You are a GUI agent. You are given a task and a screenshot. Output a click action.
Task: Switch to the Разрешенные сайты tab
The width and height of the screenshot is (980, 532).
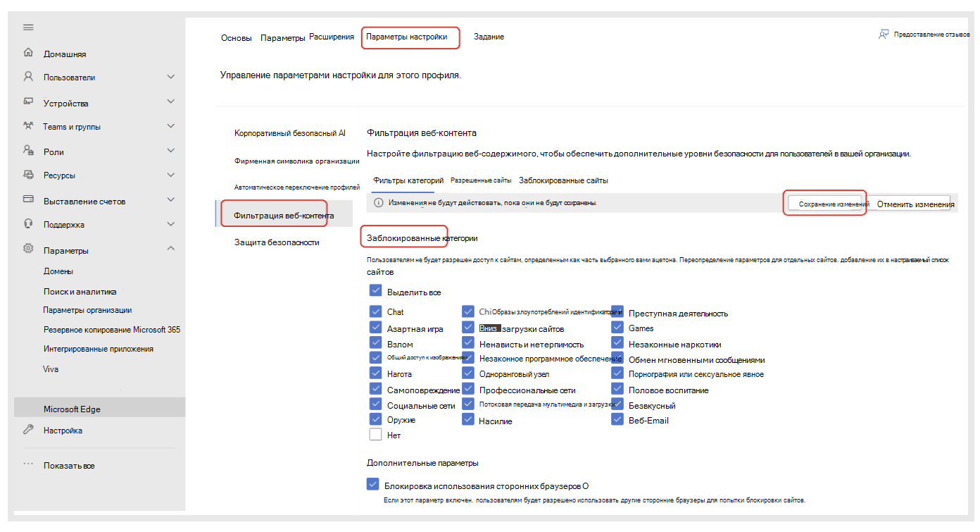481,180
